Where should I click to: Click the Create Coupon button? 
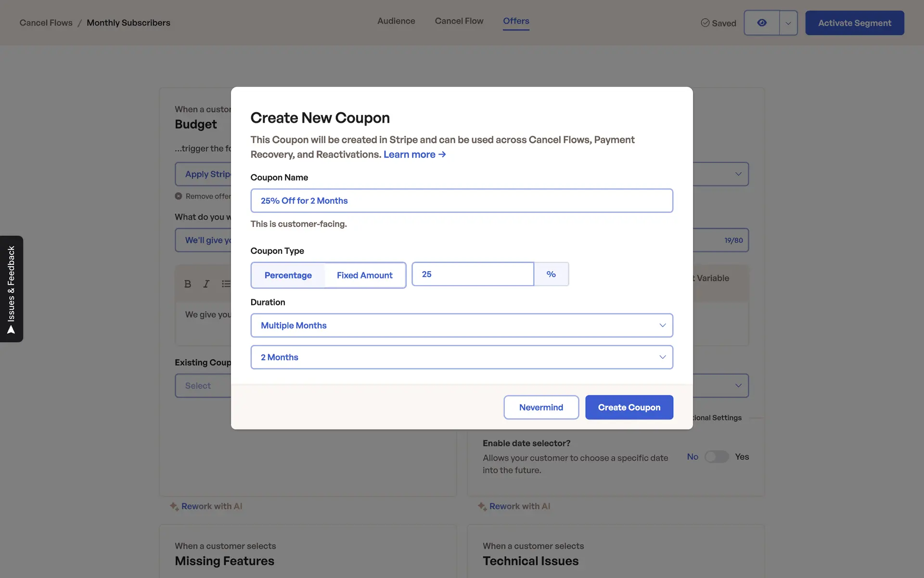click(x=629, y=407)
